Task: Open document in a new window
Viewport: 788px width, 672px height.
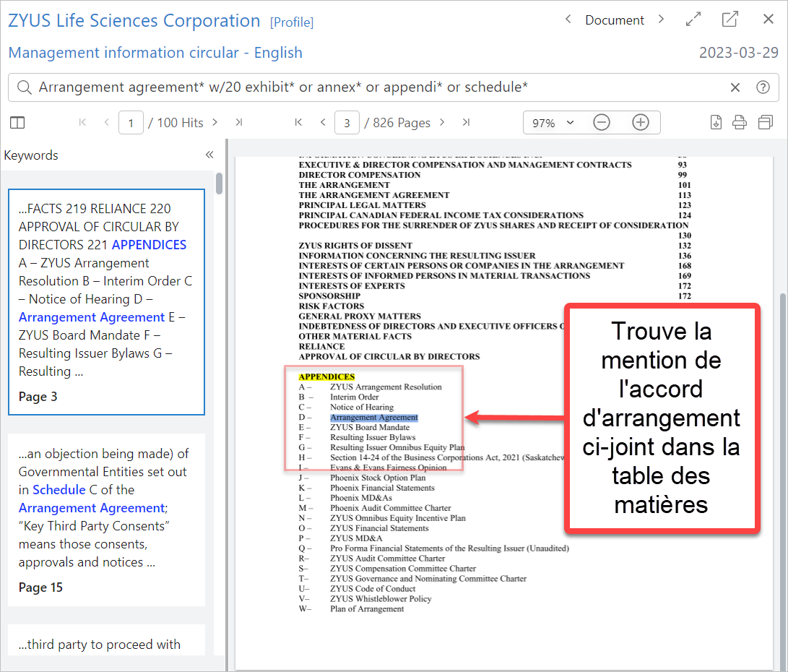Action: [729, 20]
